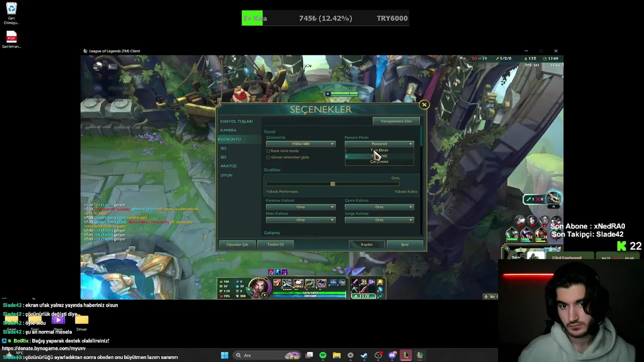Open File Explorer from the taskbar
Image resolution: width=644 pixels, height=362 pixels.
(x=337, y=355)
